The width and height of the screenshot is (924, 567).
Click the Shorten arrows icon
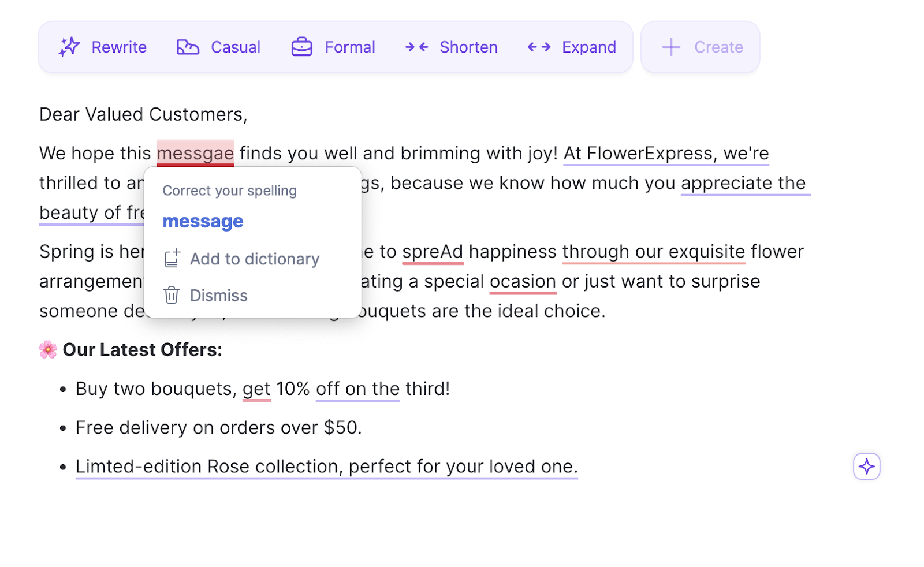[416, 47]
